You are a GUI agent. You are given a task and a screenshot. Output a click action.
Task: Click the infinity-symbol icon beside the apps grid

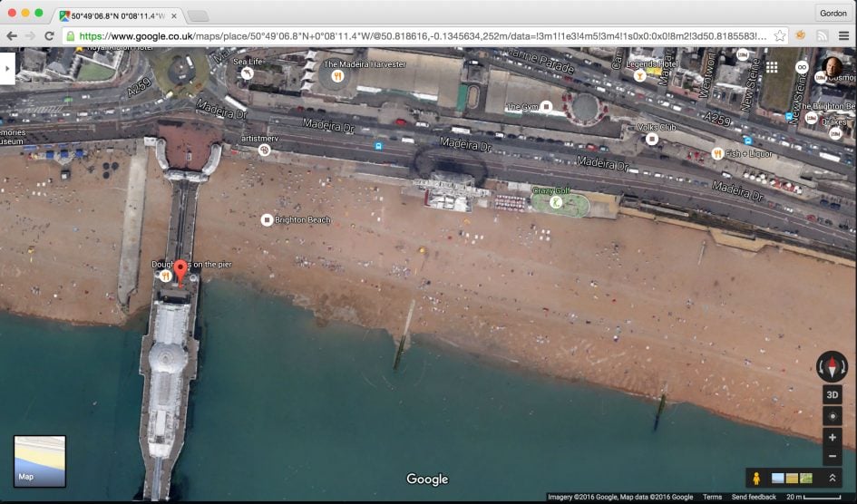click(802, 67)
